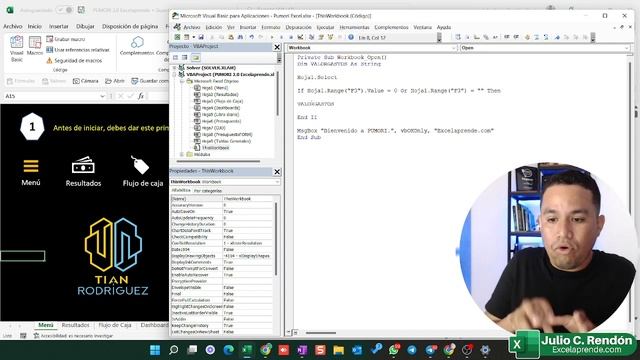This screenshot has width=640, height=360.
Task: Open Properties Window via toolbar icon
Action: tap(321, 37)
